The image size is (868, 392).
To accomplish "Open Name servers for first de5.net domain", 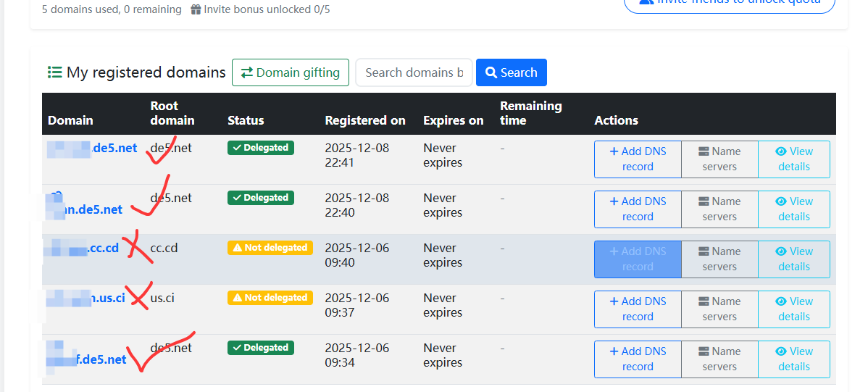I will tap(719, 159).
